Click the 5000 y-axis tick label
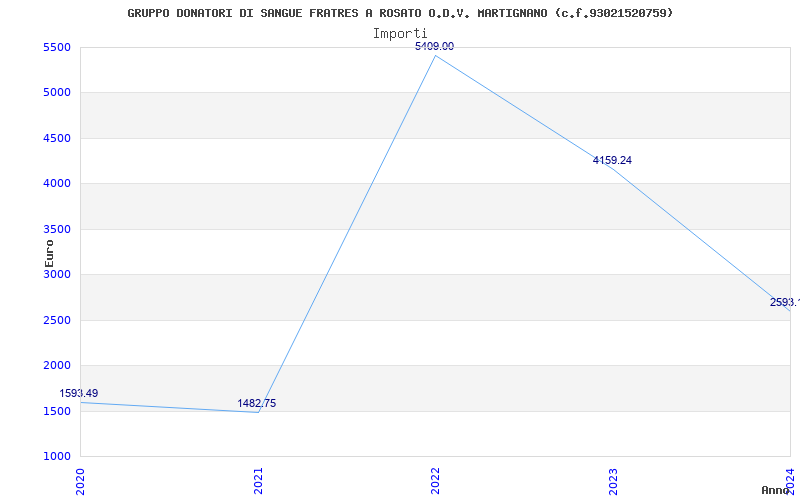 click(56, 93)
